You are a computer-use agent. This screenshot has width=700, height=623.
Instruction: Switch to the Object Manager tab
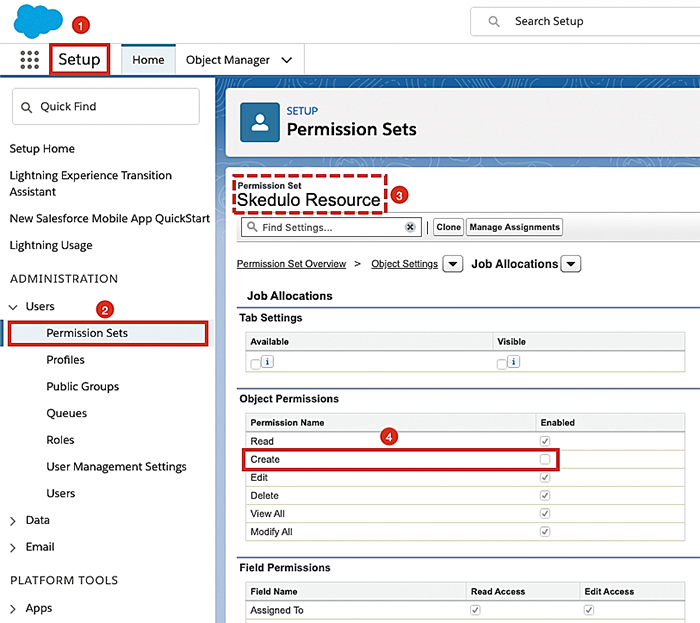[x=228, y=60]
